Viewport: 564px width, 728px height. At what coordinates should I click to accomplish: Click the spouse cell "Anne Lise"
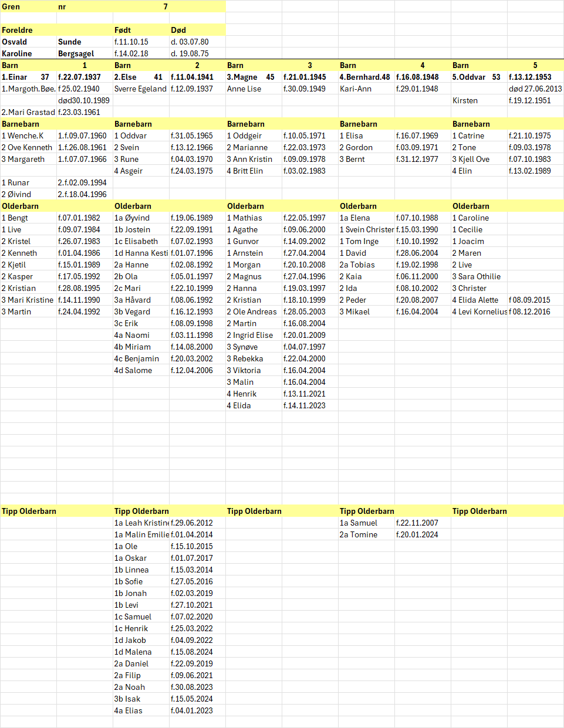click(254, 89)
